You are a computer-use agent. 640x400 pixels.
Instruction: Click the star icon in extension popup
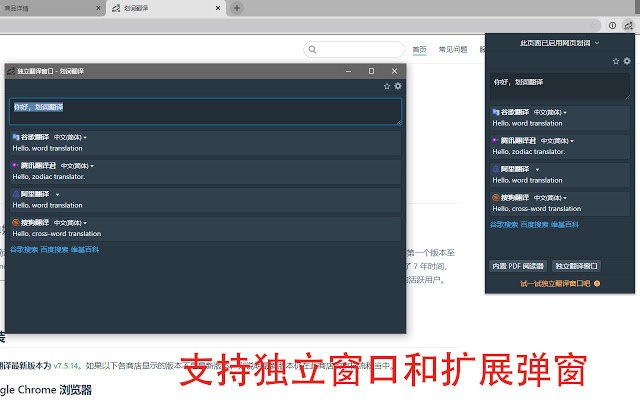tap(616, 61)
